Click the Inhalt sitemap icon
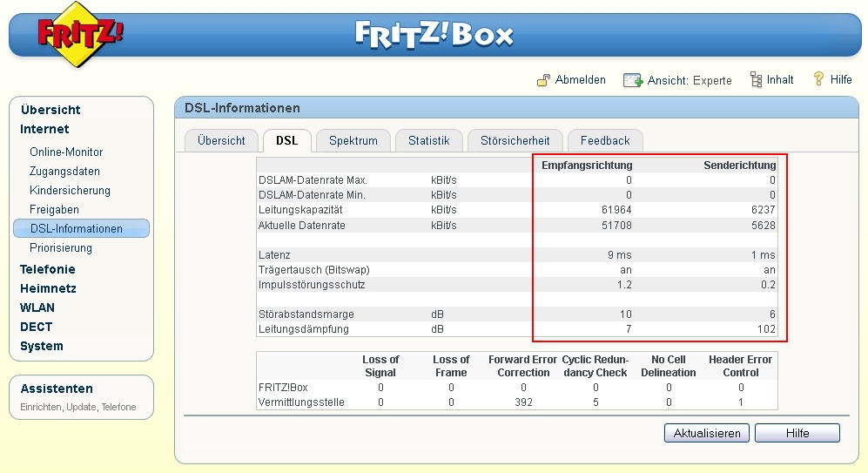The image size is (868, 473). pyautogui.click(x=754, y=80)
